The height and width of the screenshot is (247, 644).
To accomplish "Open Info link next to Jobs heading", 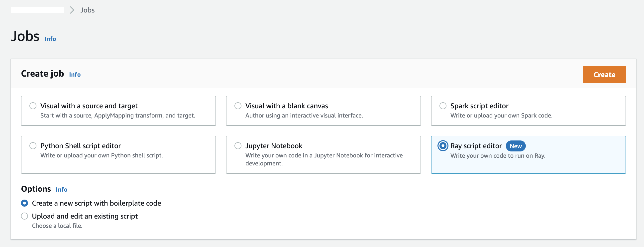I will 50,39.
